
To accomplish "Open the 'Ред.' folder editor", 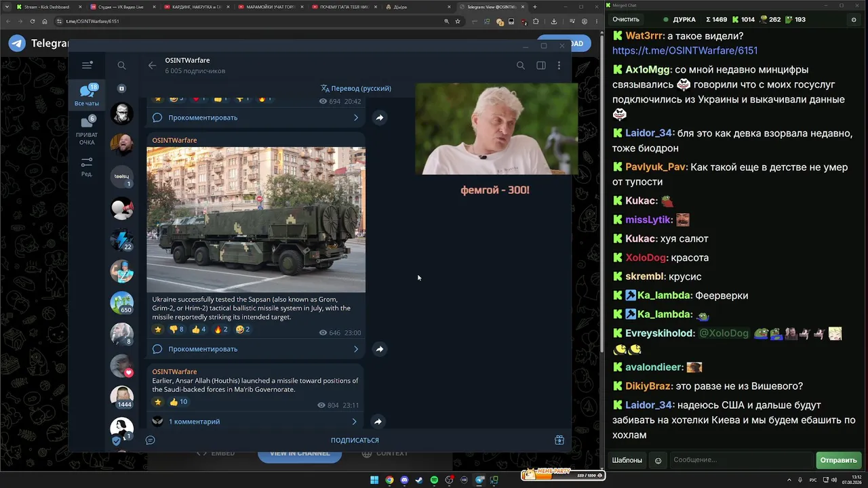I will coord(87,167).
